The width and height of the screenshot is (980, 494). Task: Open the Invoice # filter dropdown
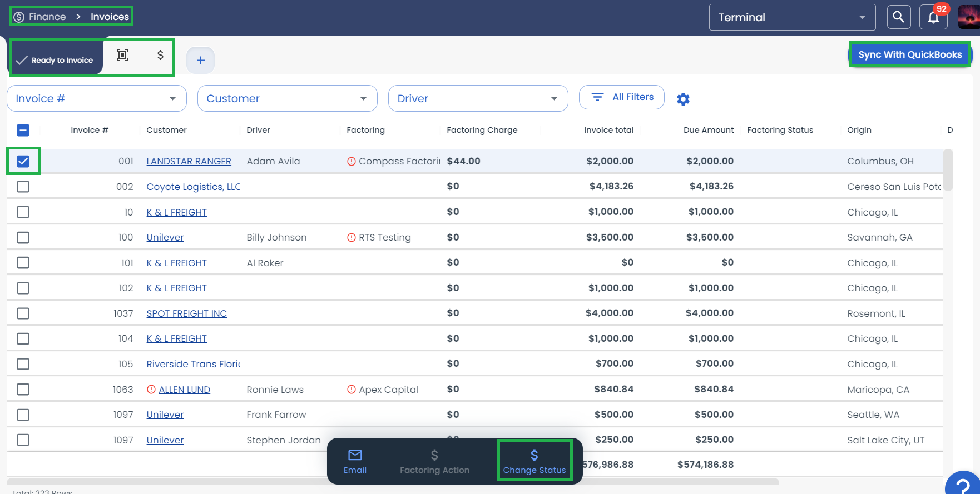tap(96, 98)
